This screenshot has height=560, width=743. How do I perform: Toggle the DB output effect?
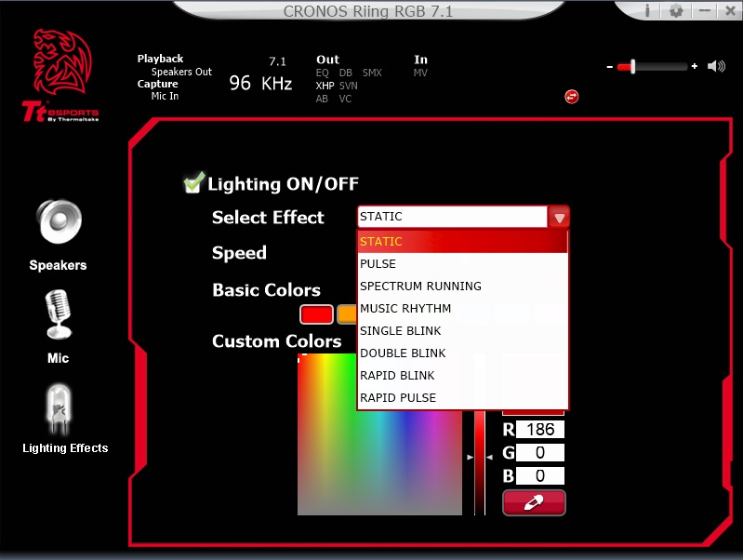(x=345, y=73)
